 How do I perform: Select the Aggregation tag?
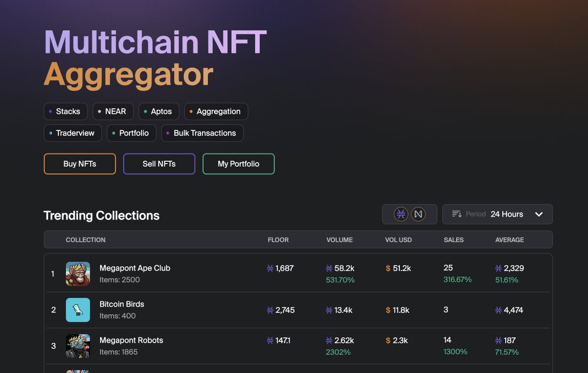pyautogui.click(x=216, y=111)
